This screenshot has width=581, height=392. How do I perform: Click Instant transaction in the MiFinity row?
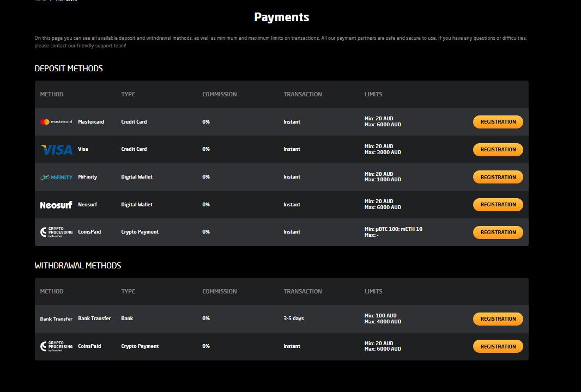(292, 177)
